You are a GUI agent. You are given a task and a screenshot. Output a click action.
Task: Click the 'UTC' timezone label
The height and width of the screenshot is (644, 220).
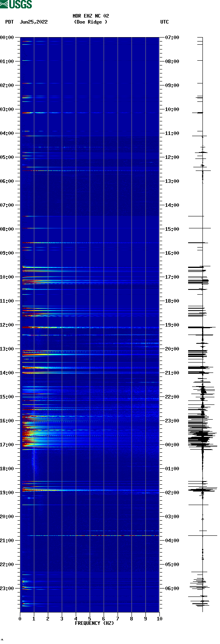point(165,22)
